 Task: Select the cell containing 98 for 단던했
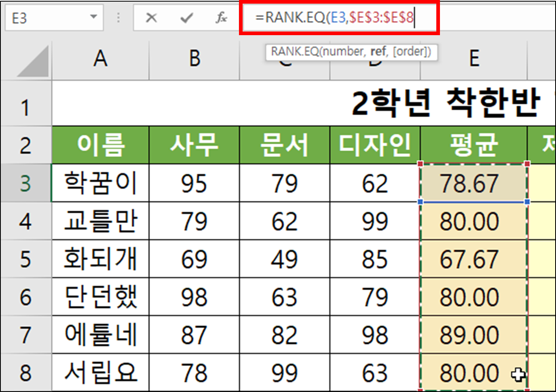pos(194,296)
